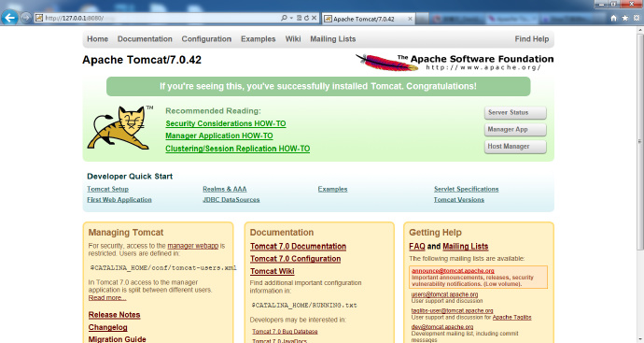Click the vertical scrollbar thumb
This screenshot has width=644, height=343.
tap(640, 141)
